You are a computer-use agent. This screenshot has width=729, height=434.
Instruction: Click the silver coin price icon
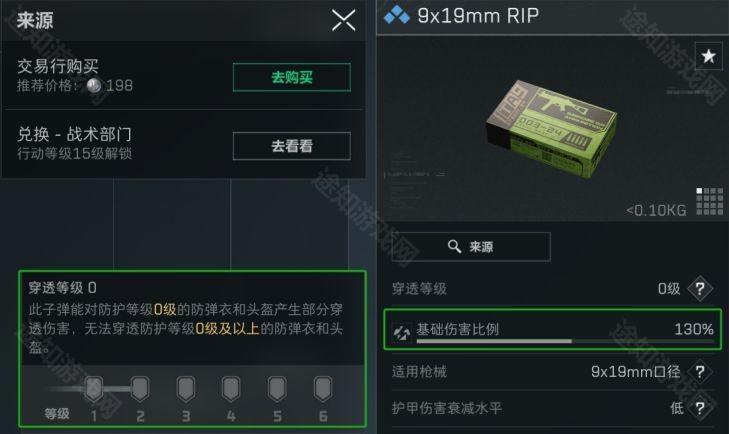pos(94,85)
